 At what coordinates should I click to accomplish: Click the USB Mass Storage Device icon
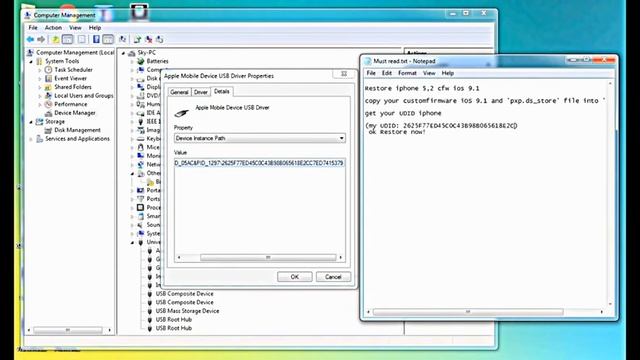[149, 311]
